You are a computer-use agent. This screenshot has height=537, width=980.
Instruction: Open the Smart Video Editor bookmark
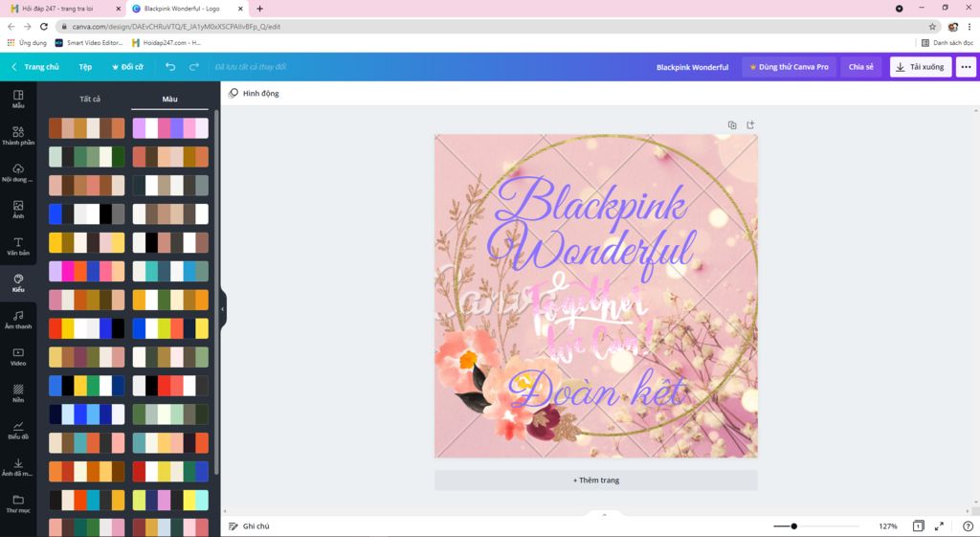89,43
